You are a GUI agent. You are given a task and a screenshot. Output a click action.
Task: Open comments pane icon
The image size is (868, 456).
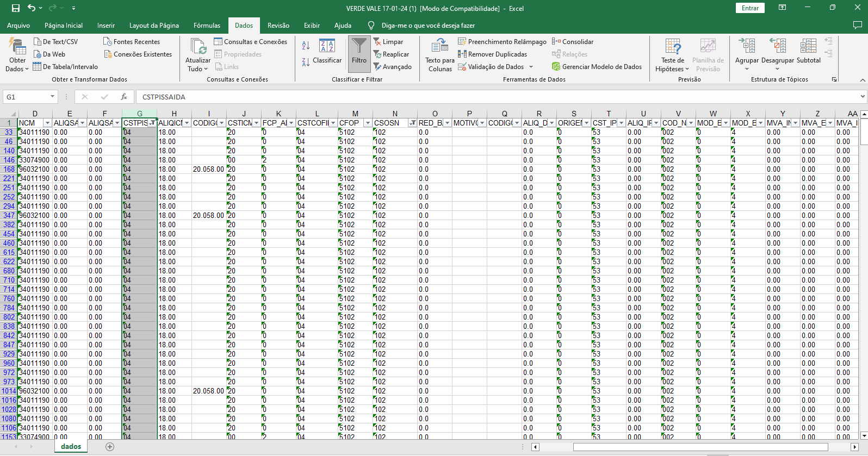pyautogui.click(x=858, y=25)
